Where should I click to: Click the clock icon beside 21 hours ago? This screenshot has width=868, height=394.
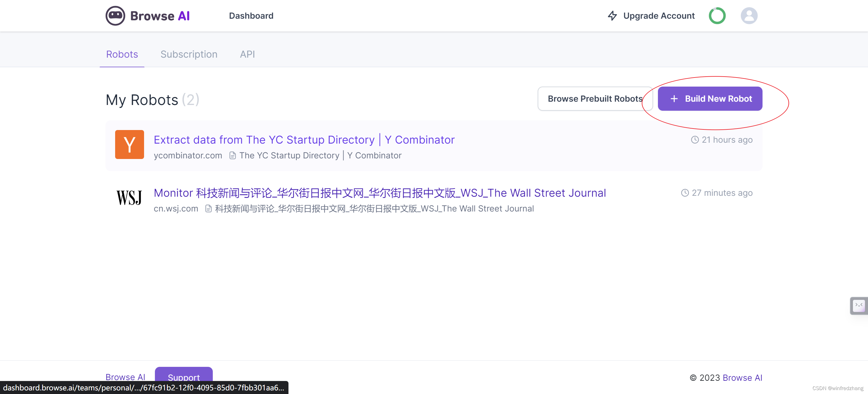695,140
